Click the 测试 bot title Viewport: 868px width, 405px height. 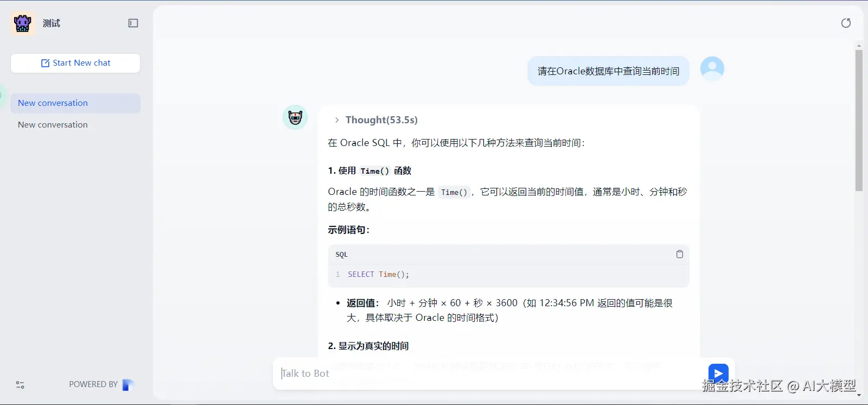click(52, 23)
